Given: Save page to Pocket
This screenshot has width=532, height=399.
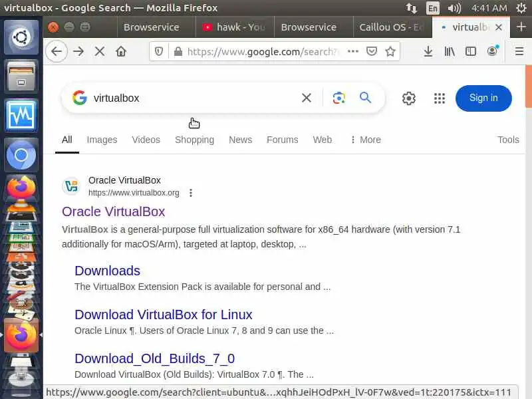Looking at the screenshot, I should 372,51.
